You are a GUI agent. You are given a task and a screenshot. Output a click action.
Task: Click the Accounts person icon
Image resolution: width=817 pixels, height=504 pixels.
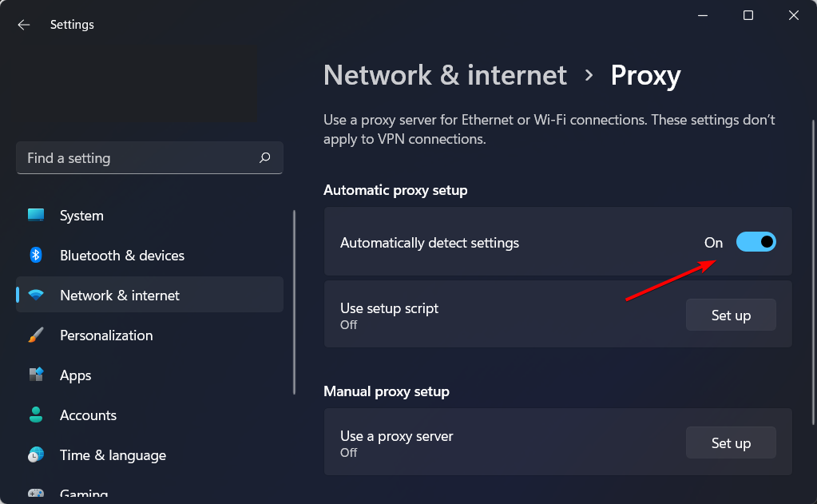coord(36,415)
